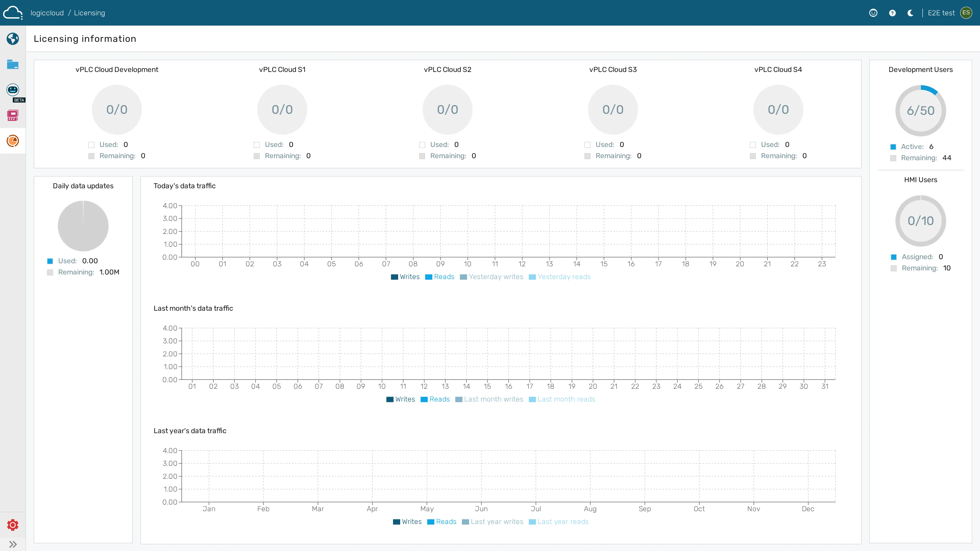Click the vPLC Cloud S2 0/0 gauge
This screenshot has width=980, height=551.
tap(448, 109)
